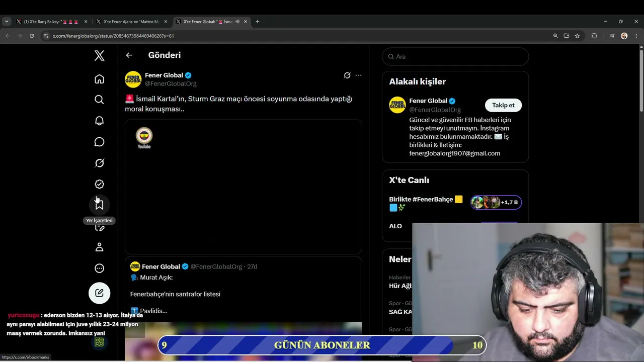Open @FenerGlobalOrg handle under post author
This screenshot has width=644, height=362.
(x=171, y=83)
